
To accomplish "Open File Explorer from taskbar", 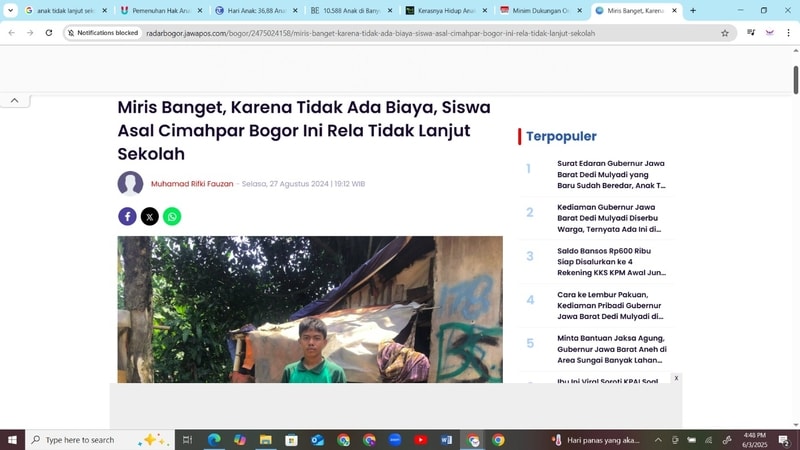I will tap(266, 440).
